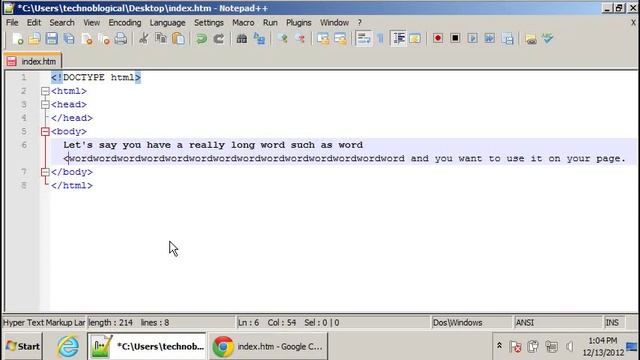Switch to index.htm Google Chrome taskbar button

pos(268,346)
